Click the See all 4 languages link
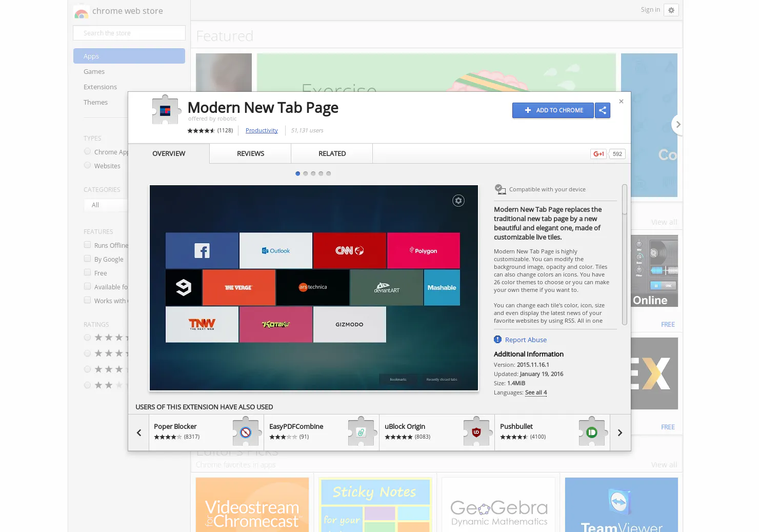 tap(536, 392)
